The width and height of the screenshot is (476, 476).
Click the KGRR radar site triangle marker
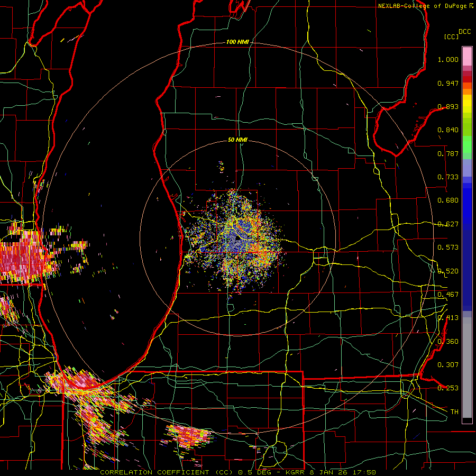[x=237, y=239]
